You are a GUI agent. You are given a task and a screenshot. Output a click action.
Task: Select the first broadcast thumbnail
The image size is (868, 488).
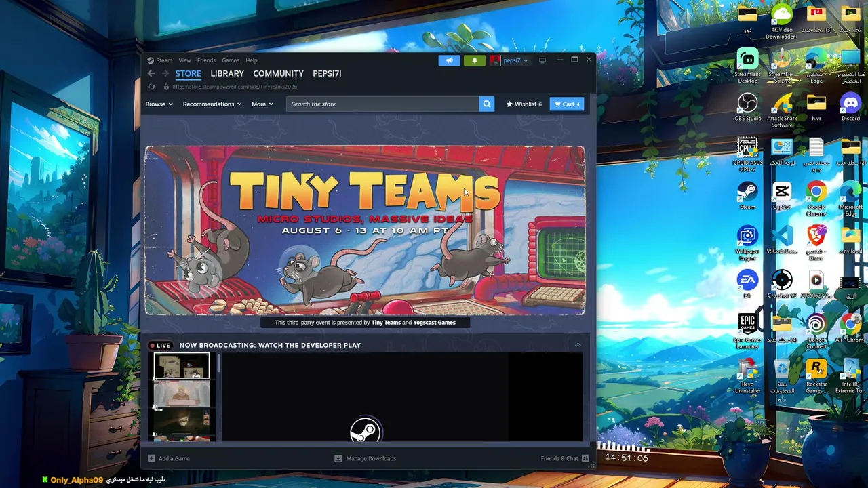point(181,366)
